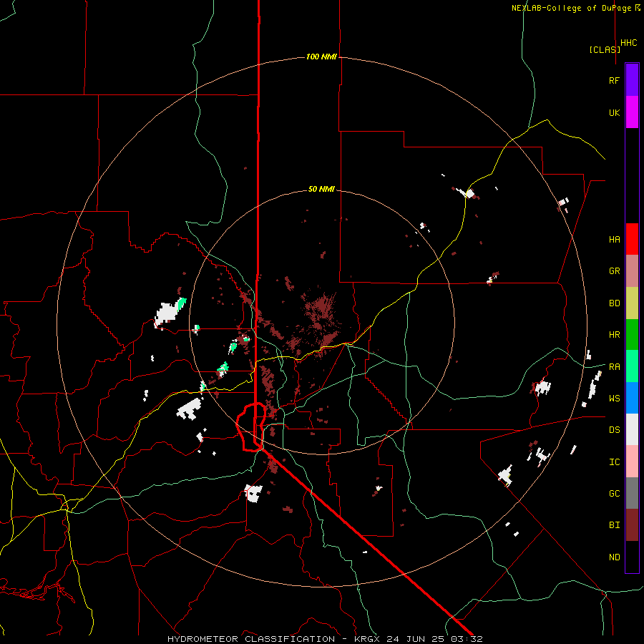
Task: Click the GC legend label
Action: coord(614,494)
